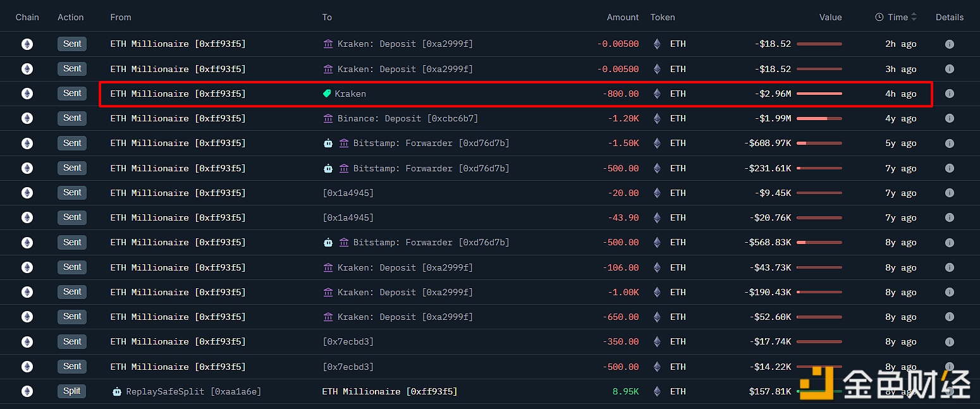Click robot icon in the -1.50K Bitstamp row
Viewport: 980px width, 409px height.
(328, 143)
